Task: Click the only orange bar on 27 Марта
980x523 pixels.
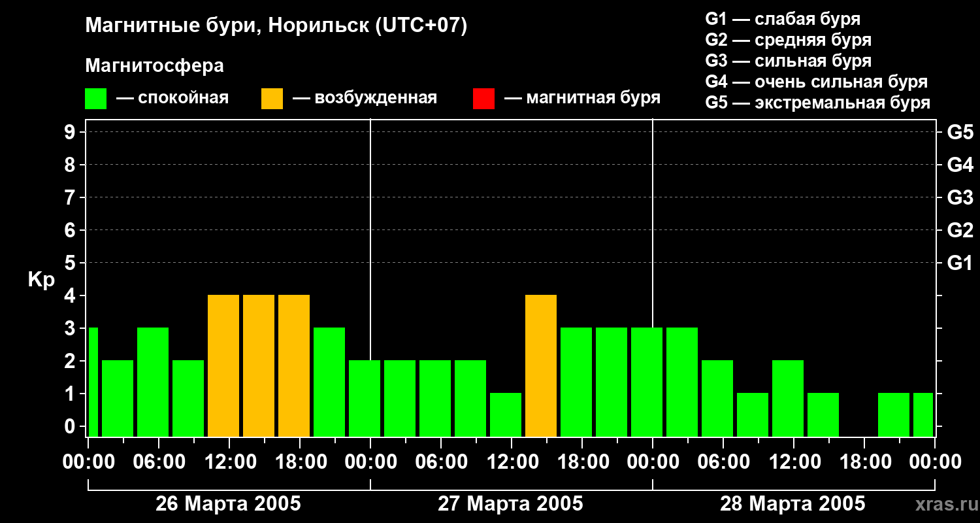Action: (x=541, y=365)
